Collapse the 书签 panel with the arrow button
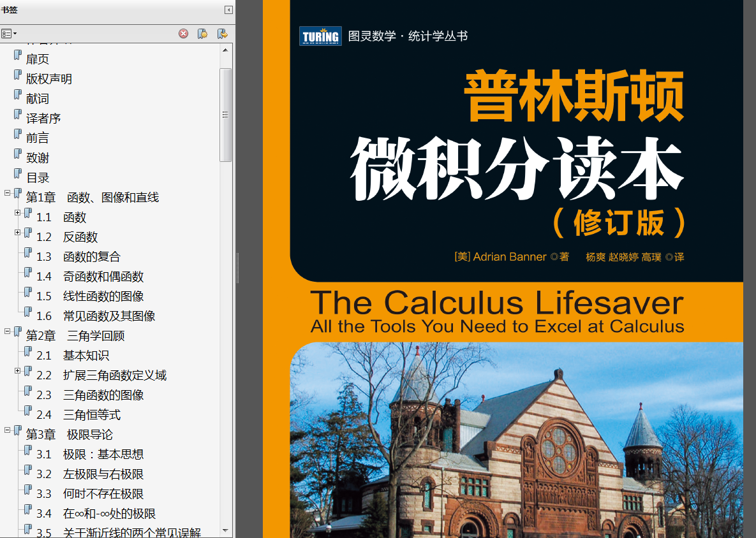 [228, 10]
